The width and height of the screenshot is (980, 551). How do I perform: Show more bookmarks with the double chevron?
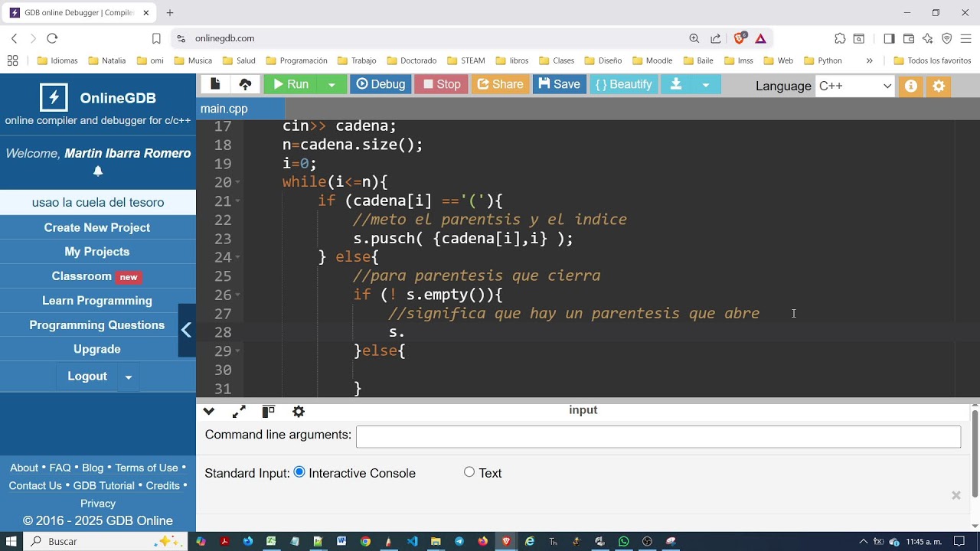coord(869,60)
